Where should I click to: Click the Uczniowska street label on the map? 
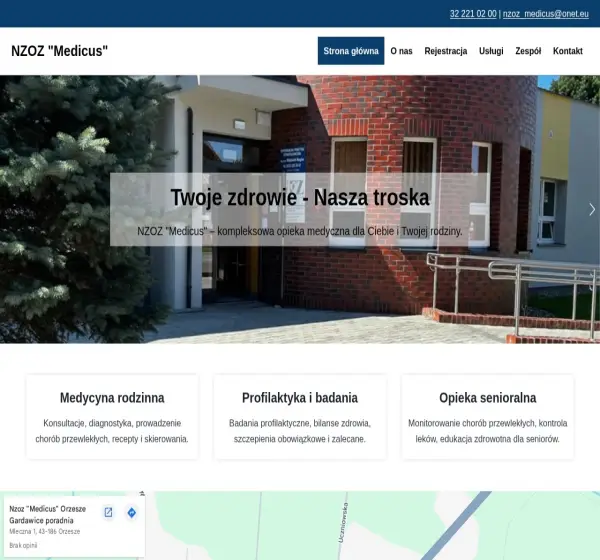(x=343, y=522)
